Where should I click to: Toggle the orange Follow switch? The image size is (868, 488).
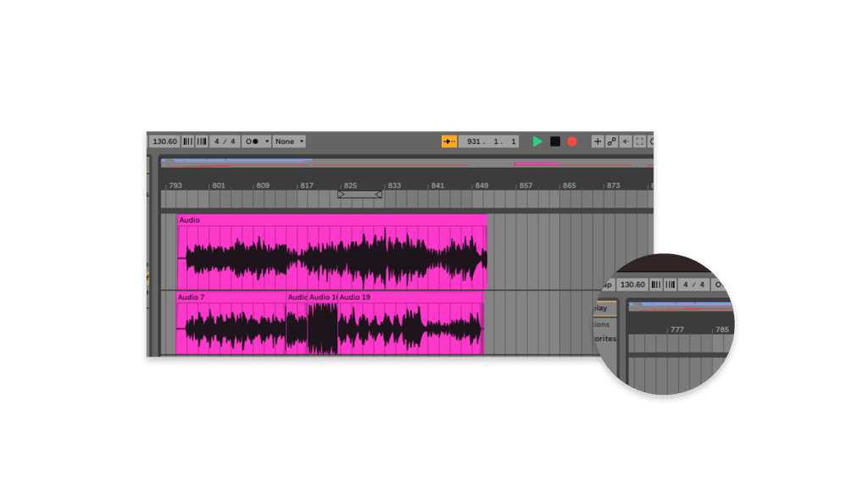[450, 141]
